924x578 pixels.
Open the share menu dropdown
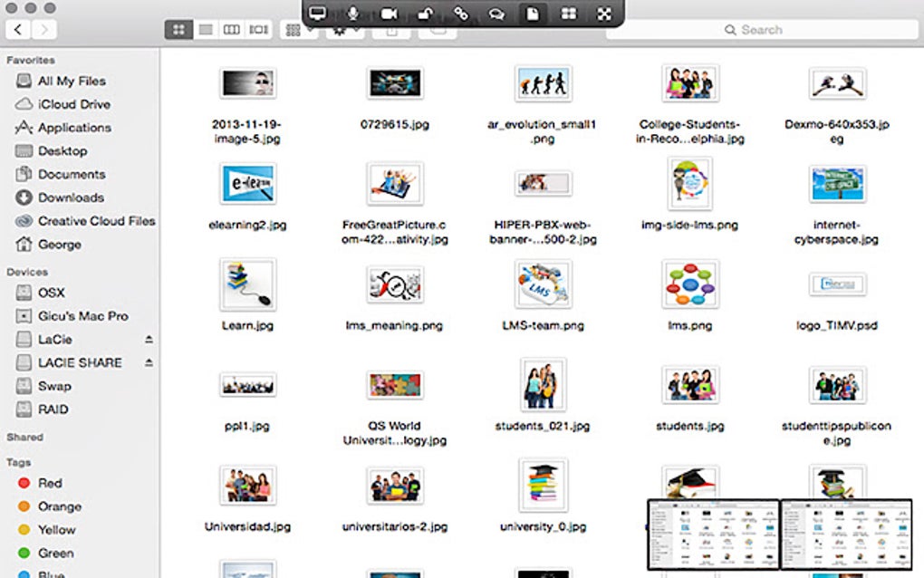point(391,29)
